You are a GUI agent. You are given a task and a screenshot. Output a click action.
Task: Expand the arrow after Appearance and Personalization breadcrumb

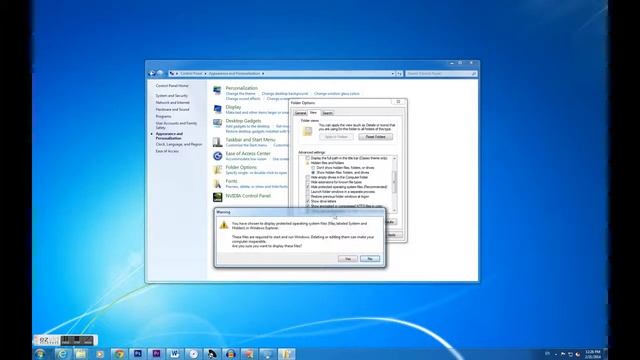[x=263, y=74]
